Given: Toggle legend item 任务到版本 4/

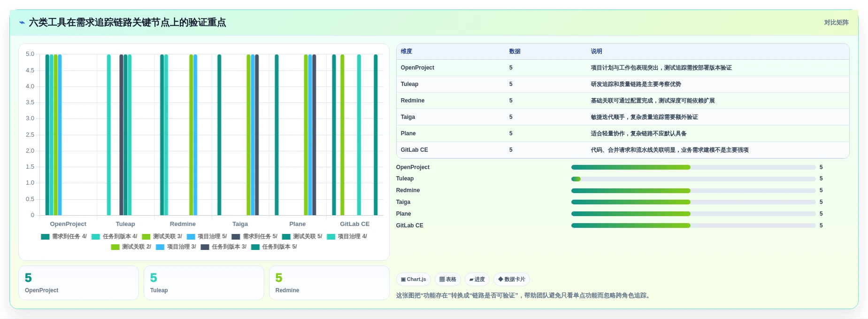Looking at the screenshot, I should coord(115,237).
